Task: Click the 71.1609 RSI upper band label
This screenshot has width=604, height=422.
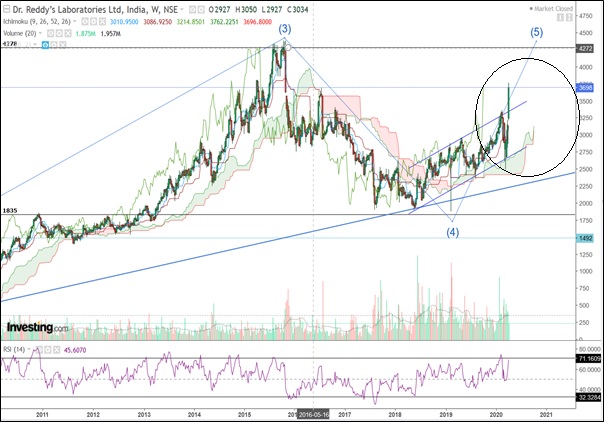Action: [x=589, y=358]
